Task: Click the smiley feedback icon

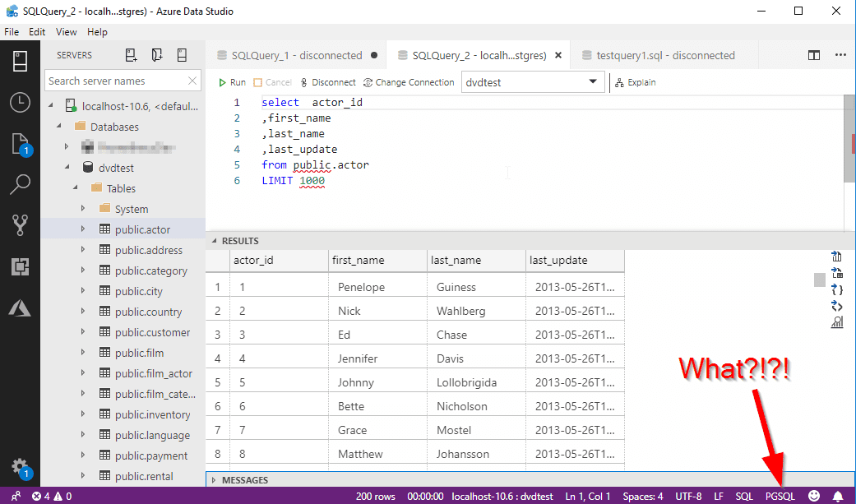Action: 814,496
